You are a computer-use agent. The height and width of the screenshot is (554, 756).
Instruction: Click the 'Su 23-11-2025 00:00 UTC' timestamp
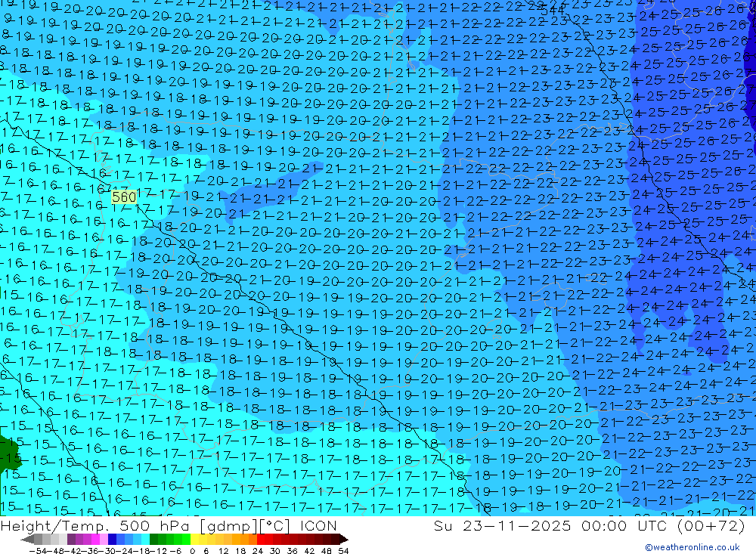550,526
